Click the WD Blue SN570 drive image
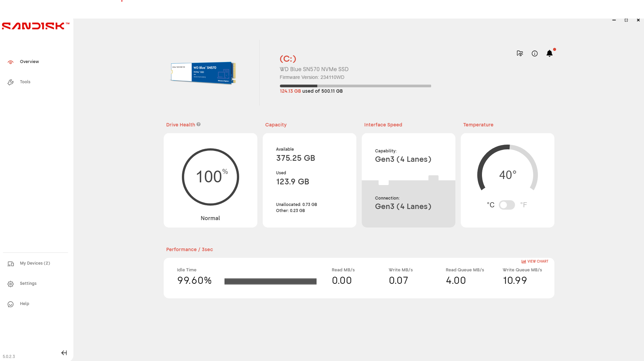Image resolution: width=644 pixels, height=361 pixels. 203,72
